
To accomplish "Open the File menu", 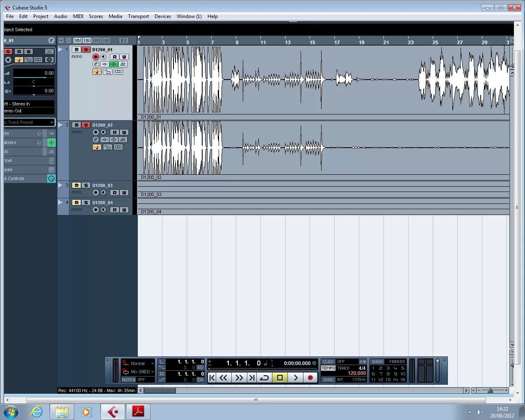I will tap(10, 16).
